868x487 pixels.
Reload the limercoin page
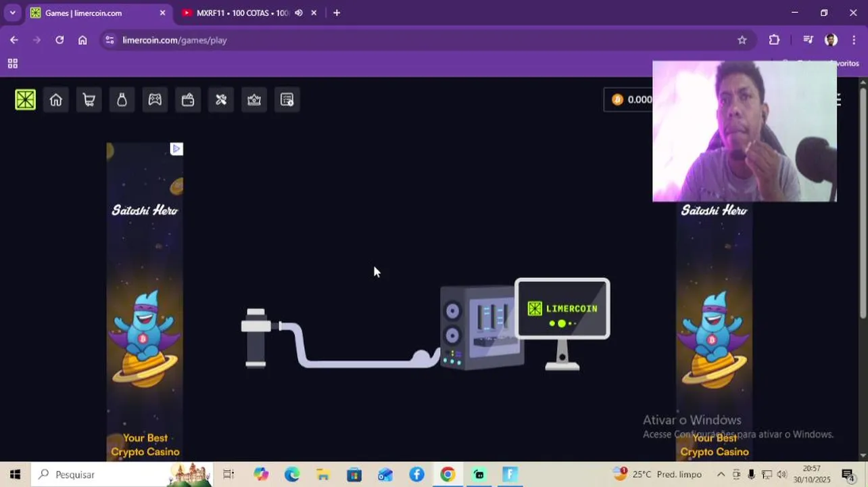[59, 40]
